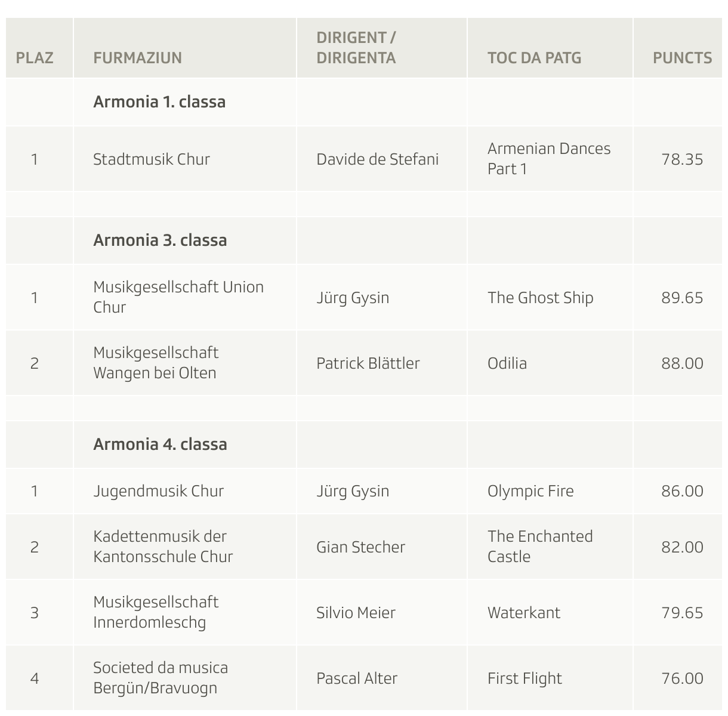The image size is (728, 716).
Task: Click the Jugendmusik Chur entry
Action: tap(158, 491)
